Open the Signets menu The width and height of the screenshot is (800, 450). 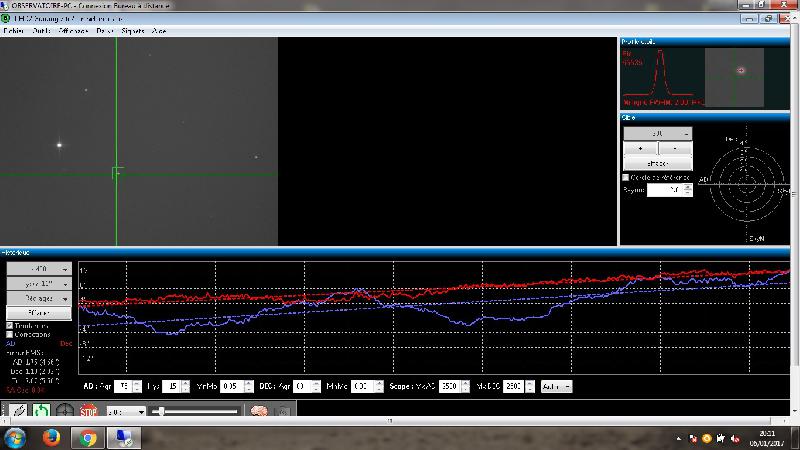133,31
